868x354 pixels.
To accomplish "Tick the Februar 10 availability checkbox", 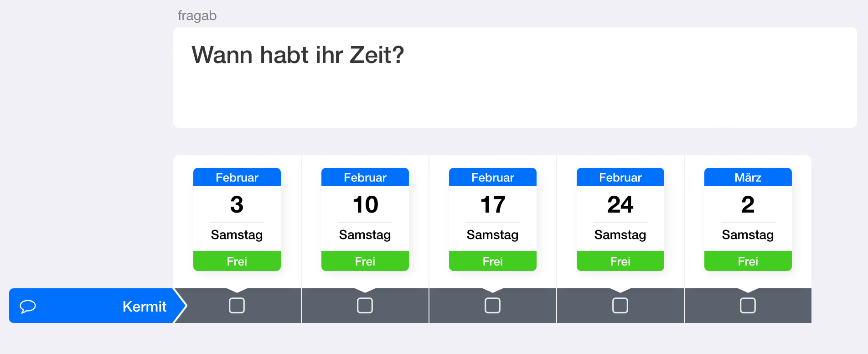I will click(x=365, y=305).
